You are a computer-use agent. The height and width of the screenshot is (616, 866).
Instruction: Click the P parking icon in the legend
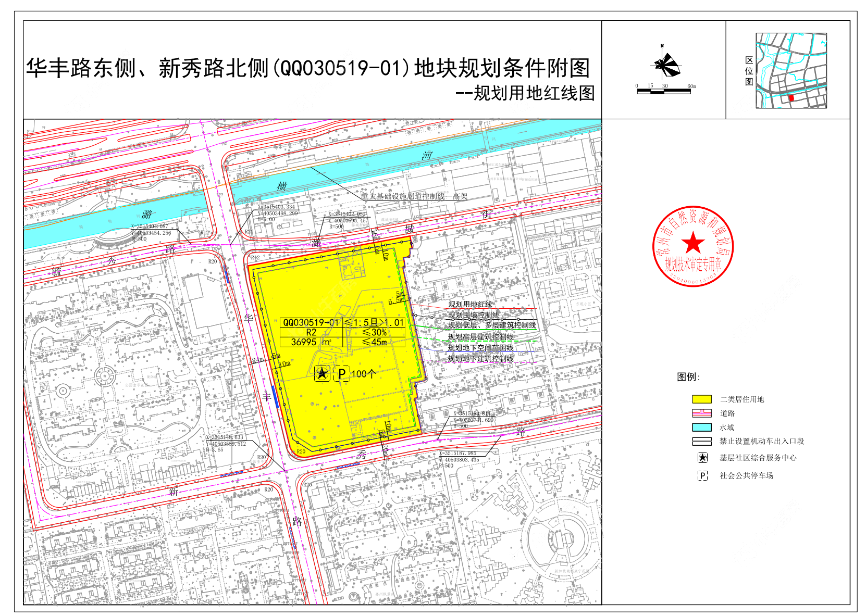(702, 475)
